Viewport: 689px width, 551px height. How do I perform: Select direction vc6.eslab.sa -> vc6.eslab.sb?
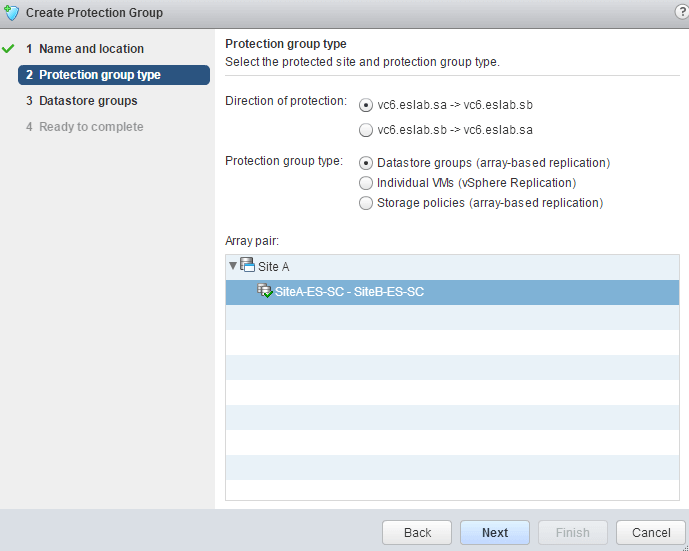366,104
